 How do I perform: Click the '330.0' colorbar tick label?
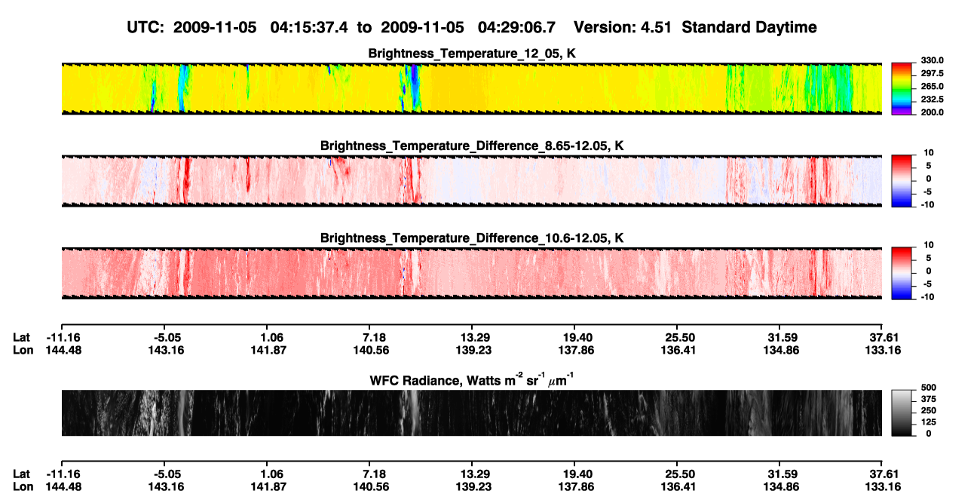click(x=932, y=60)
